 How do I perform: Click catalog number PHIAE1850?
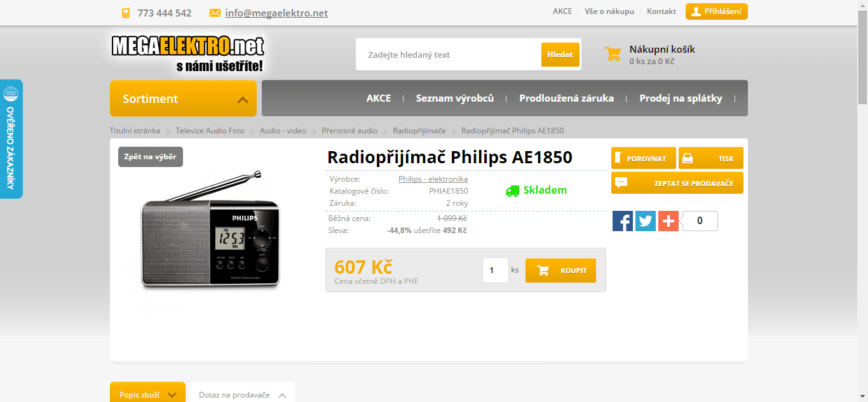coord(449,191)
